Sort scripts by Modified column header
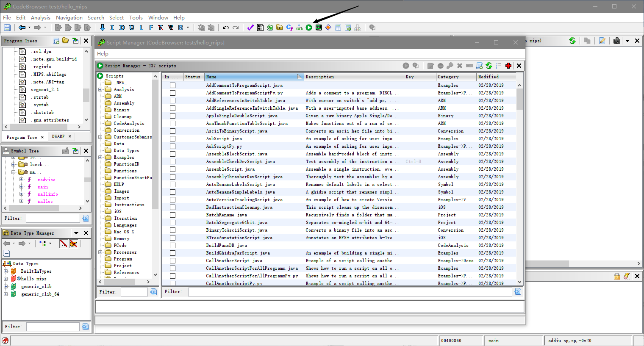 pos(496,77)
